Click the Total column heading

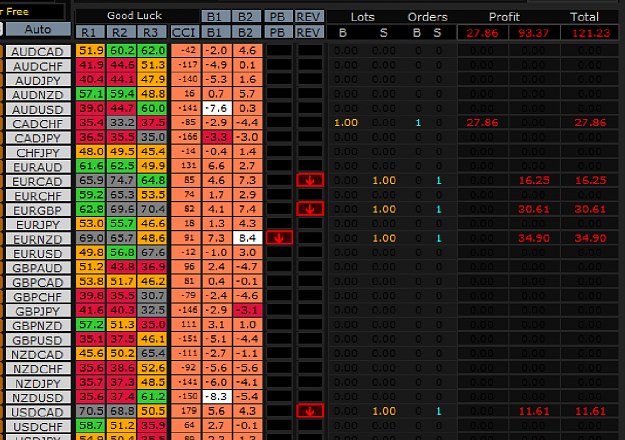tap(584, 17)
